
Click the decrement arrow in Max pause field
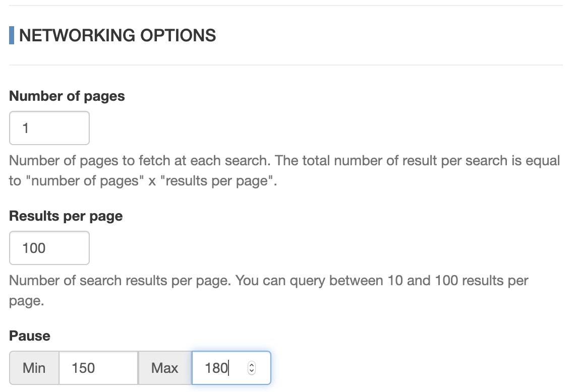252,371
